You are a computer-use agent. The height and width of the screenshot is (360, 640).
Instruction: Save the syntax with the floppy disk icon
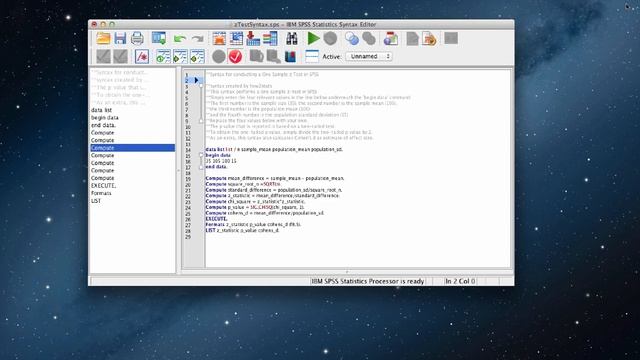click(x=120, y=38)
